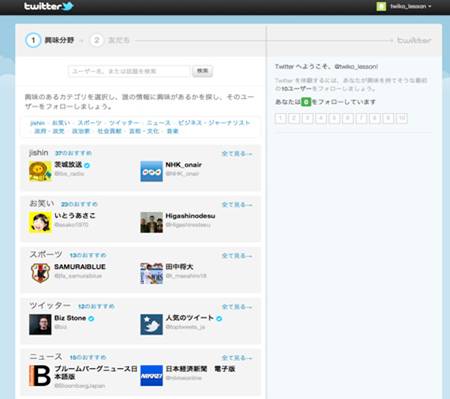Open スポーツ link in category list

coord(89,123)
